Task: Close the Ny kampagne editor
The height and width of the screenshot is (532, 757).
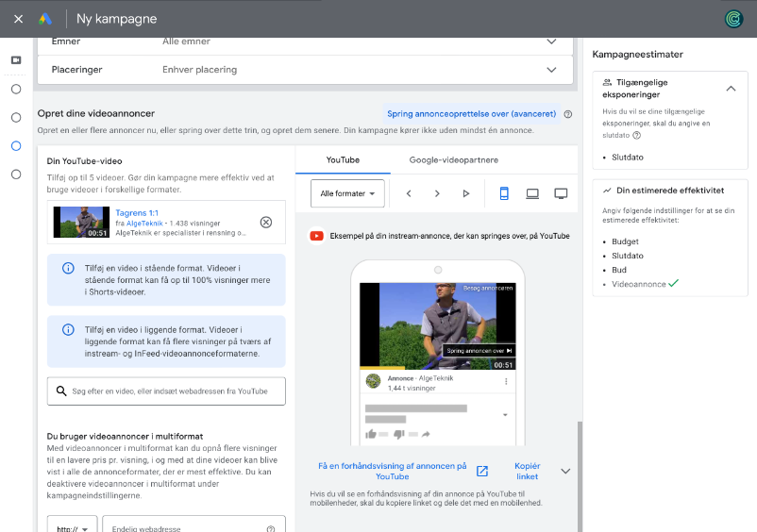Action: tap(18, 19)
